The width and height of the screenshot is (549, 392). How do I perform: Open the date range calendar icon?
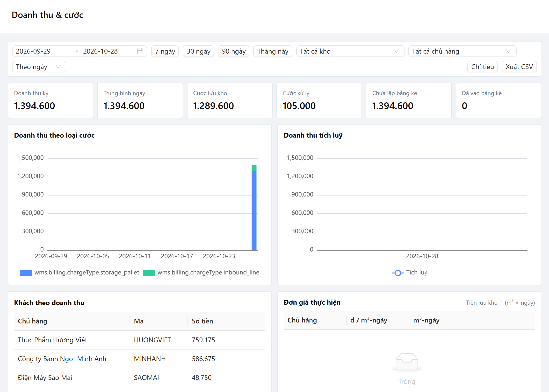(x=140, y=51)
